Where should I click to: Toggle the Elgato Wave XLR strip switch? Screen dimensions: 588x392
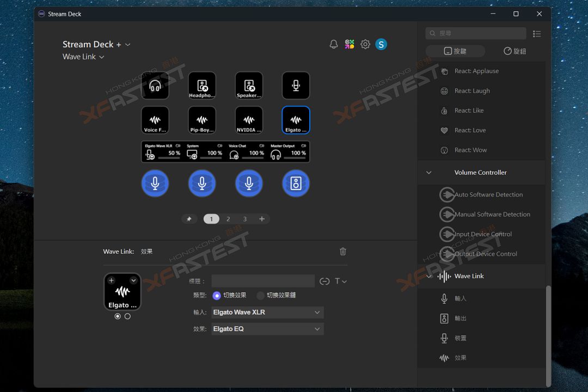click(178, 145)
